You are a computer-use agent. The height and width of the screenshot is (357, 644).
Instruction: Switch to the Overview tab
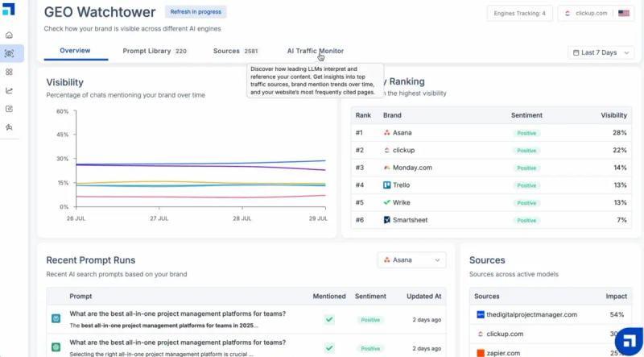pyautogui.click(x=75, y=51)
